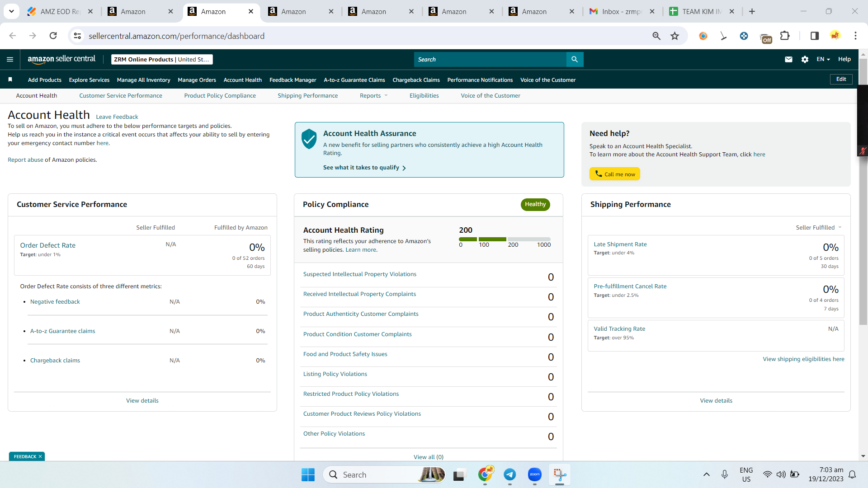Click the zoom magnifier icon in address bar
The image size is (868, 488).
coord(656,36)
